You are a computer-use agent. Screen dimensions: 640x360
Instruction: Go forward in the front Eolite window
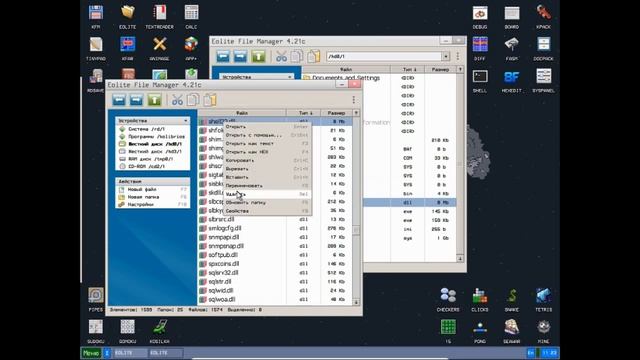pyautogui.click(x=136, y=100)
